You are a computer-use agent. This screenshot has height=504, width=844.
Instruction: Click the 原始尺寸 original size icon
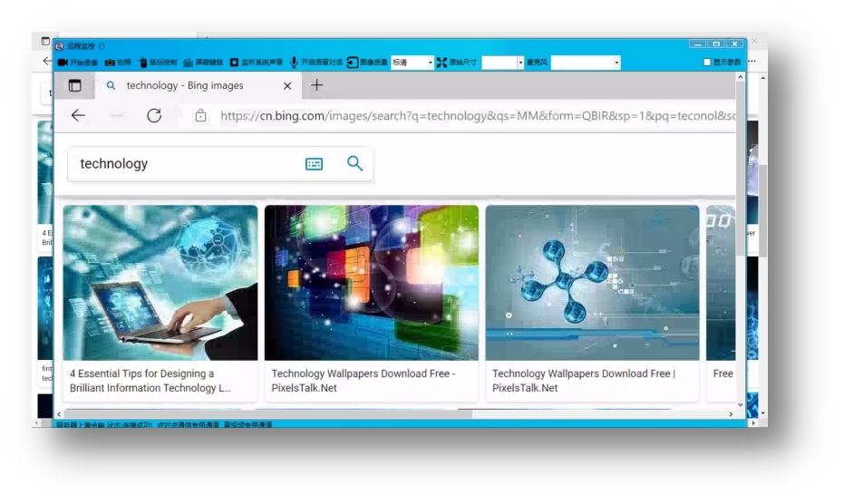(x=441, y=63)
